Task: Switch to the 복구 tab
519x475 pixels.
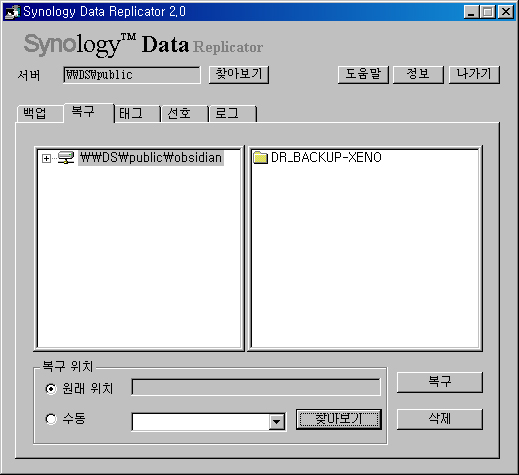Action: [89, 112]
